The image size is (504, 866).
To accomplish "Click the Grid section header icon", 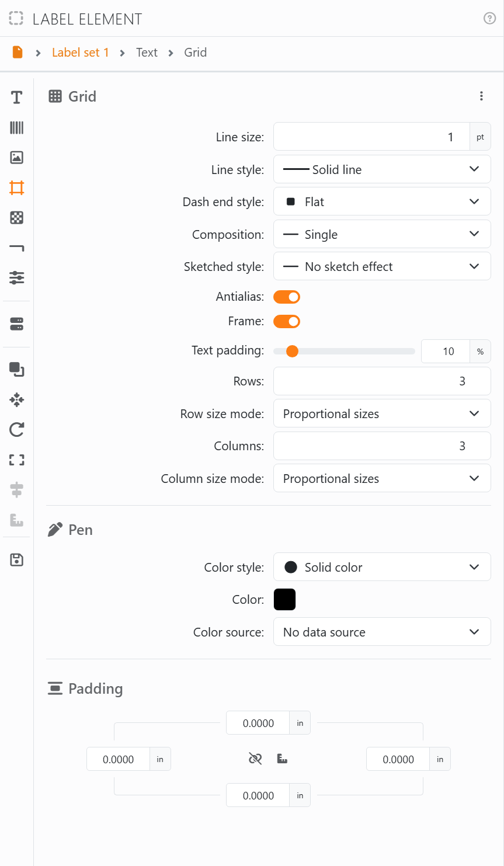I will pos(55,96).
